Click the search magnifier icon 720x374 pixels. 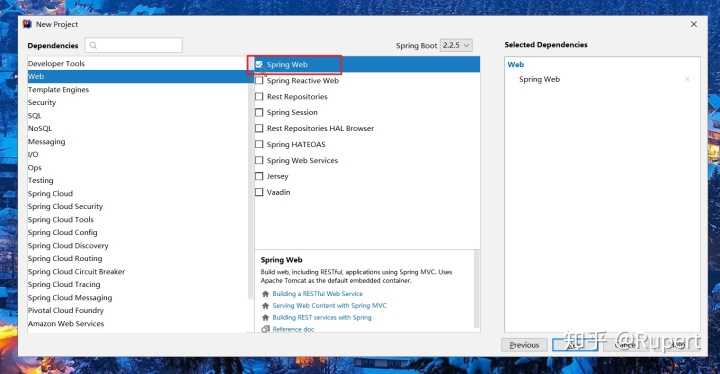click(93, 45)
